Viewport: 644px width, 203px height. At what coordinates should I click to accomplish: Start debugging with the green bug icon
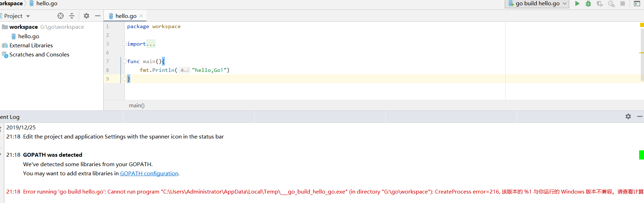pos(588,4)
